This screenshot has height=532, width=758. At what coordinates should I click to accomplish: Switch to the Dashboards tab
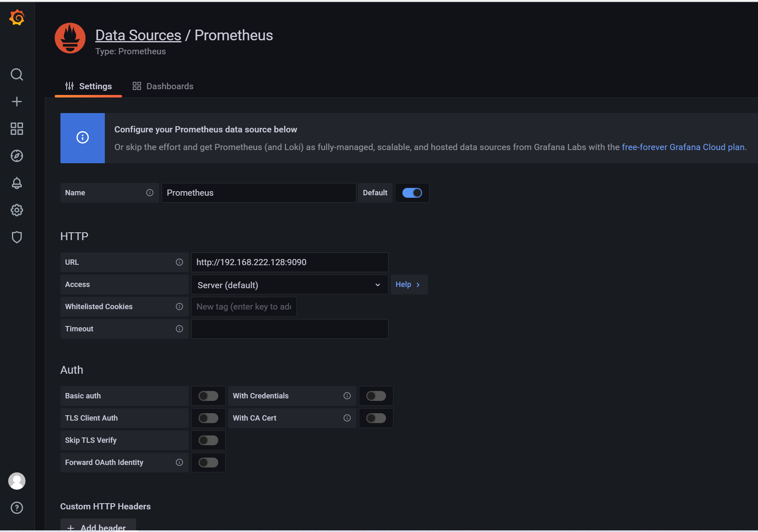pyautogui.click(x=163, y=86)
